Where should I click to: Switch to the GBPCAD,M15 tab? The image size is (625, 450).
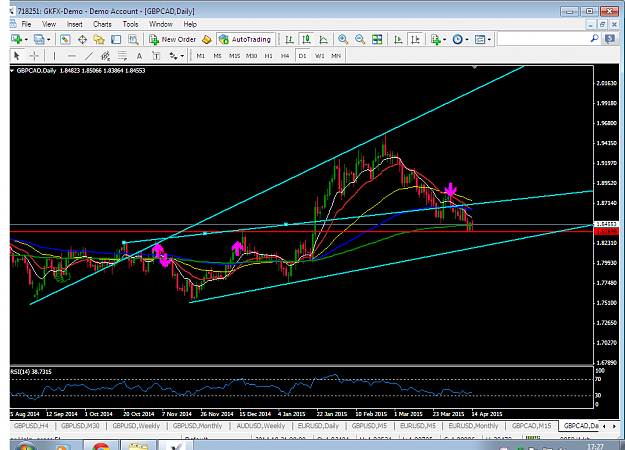531,426
